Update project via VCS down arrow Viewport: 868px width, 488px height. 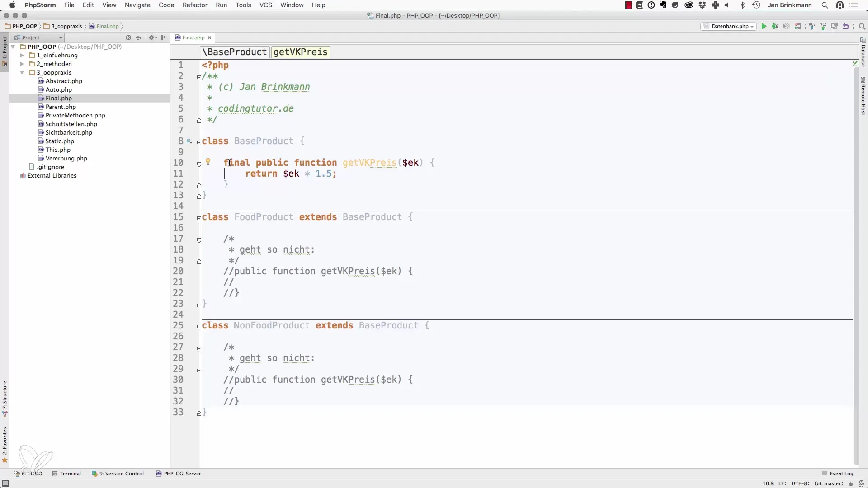pyautogui.click(x=812, y=26)
